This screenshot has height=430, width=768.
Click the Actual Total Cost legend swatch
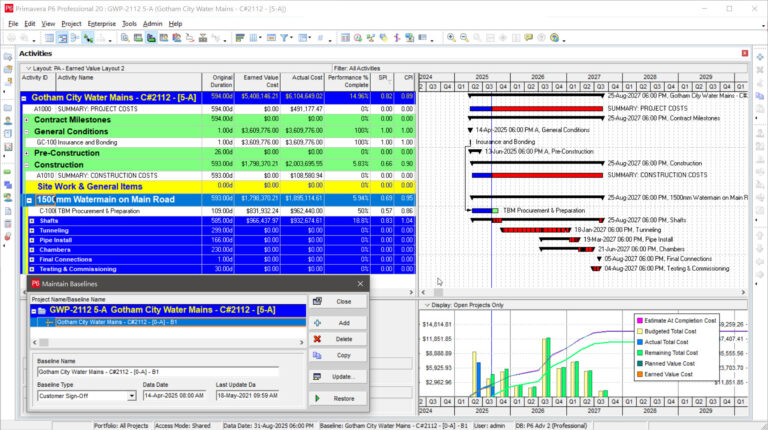click(640, 342)
